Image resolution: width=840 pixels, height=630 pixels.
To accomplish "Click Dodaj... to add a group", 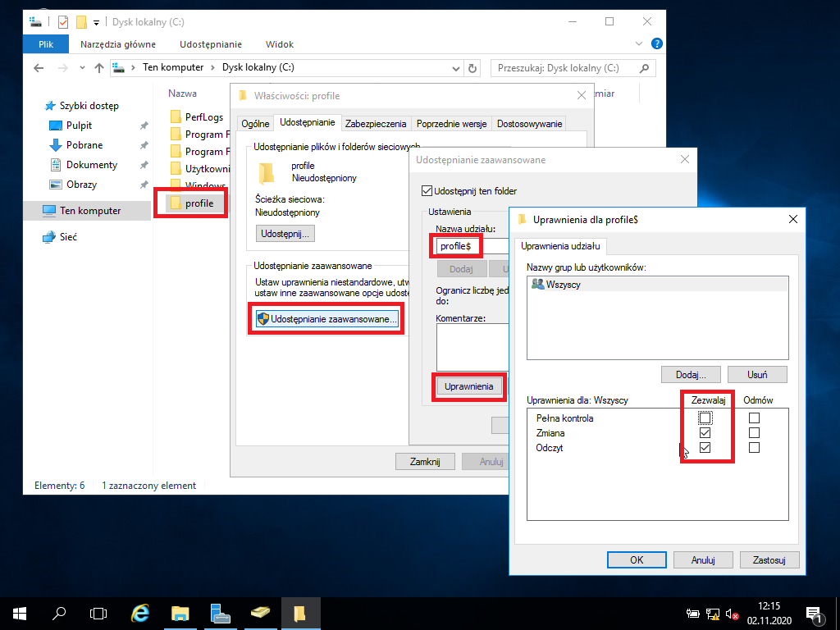I will pos(691,374).
